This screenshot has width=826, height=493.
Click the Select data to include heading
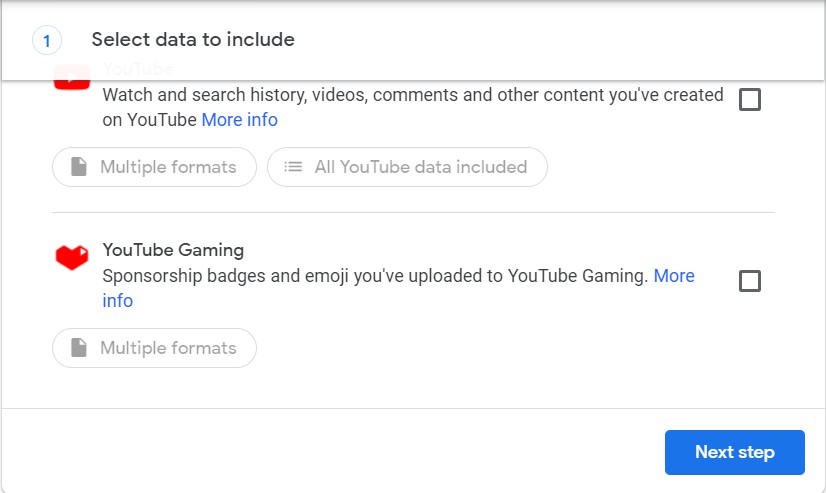pos(193,40)
